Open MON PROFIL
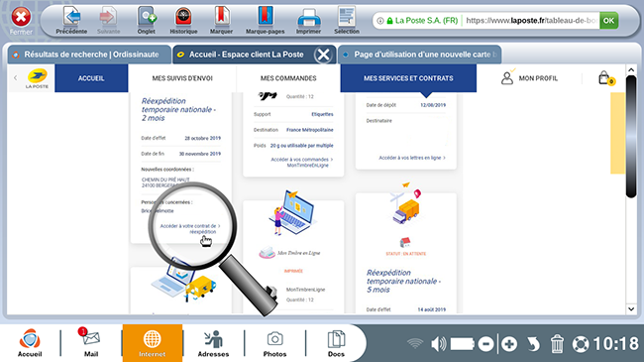Screen dimensions: 644x362 tap(529, 78)
